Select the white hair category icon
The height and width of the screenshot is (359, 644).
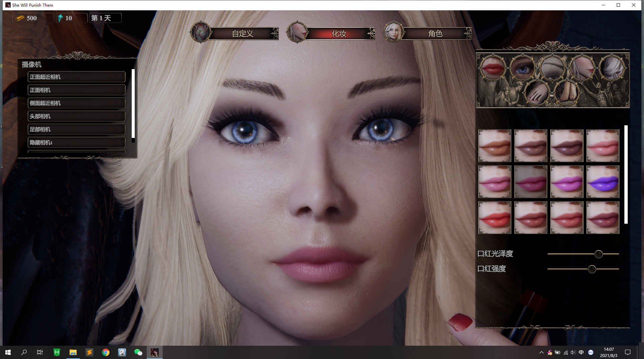612,68
